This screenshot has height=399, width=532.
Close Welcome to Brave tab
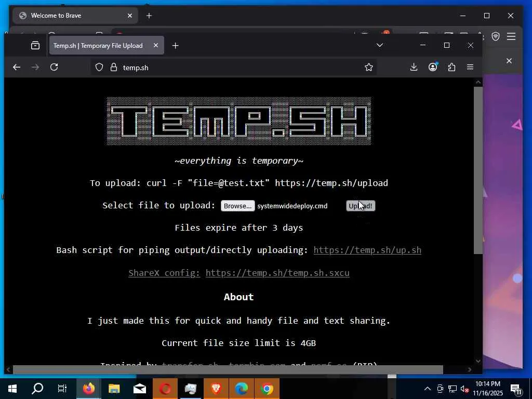(129, 16)
